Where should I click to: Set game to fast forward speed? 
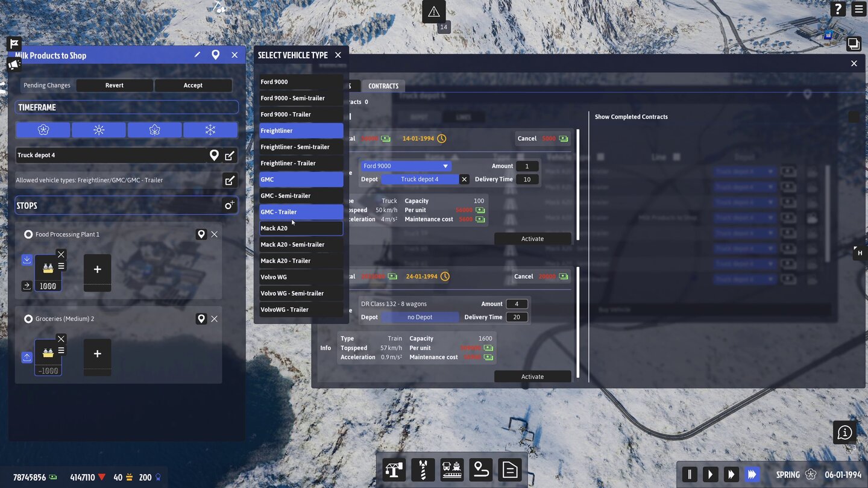[x=731, y=475]
